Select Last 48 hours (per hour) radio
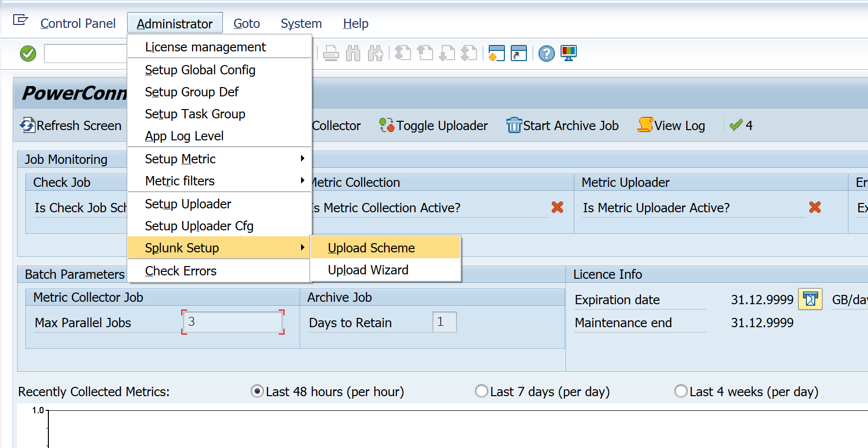Viewport: 868px width, 448px height. point(257,391)
